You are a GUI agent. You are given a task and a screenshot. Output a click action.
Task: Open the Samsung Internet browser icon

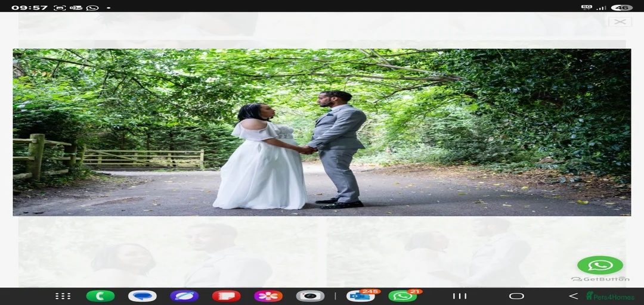pos(184,296)
